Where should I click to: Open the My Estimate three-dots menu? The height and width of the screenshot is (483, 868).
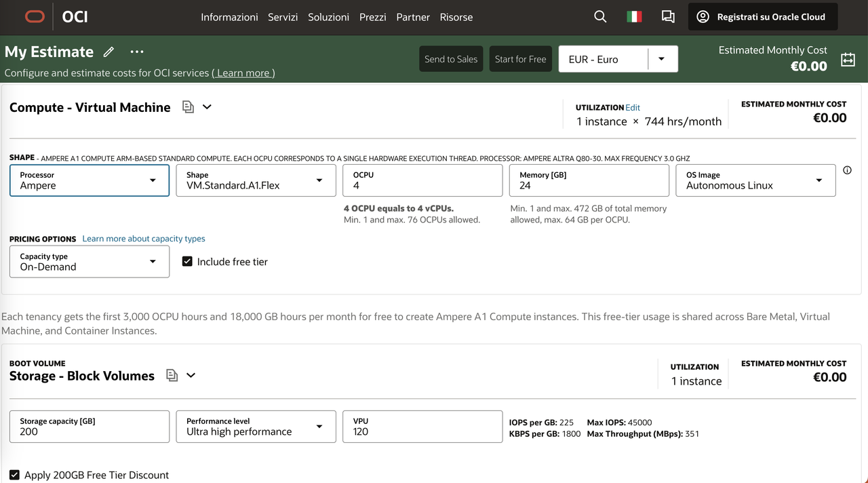coord(137,52)
